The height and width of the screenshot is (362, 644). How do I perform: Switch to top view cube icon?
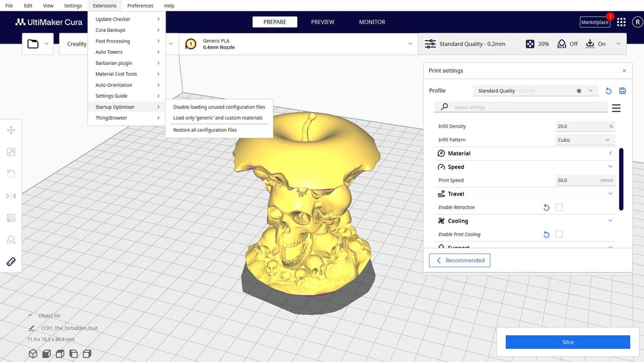pyautogui.click(x=60, y=353)
